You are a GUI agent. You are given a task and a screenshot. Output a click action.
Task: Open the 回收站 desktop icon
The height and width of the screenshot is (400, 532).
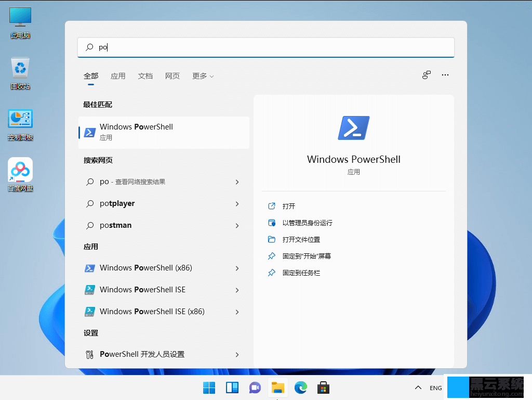[x=20, y=70]
